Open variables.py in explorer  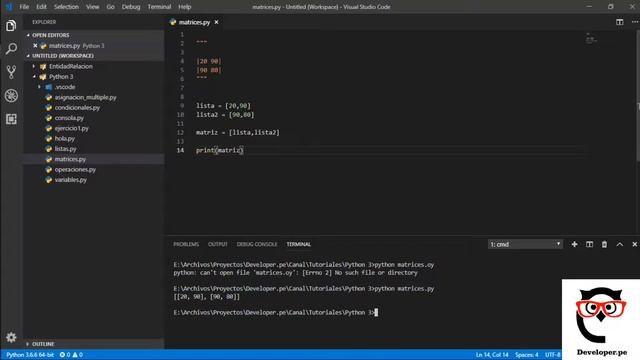pyautogui.click(x=71, y=180)
